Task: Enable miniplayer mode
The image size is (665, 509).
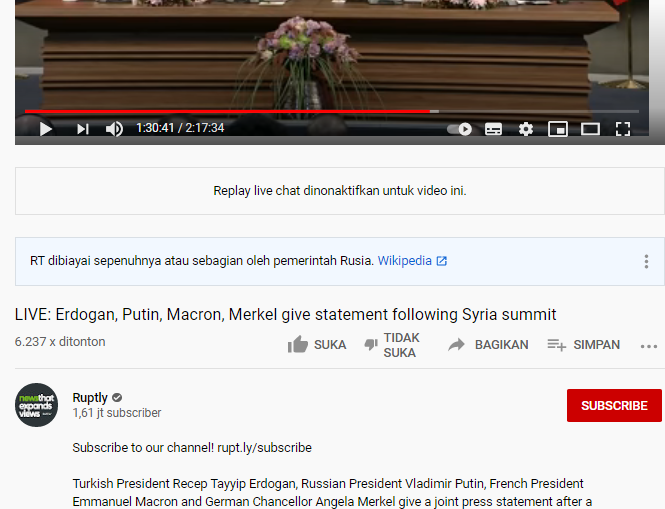Action: (558, 129)
